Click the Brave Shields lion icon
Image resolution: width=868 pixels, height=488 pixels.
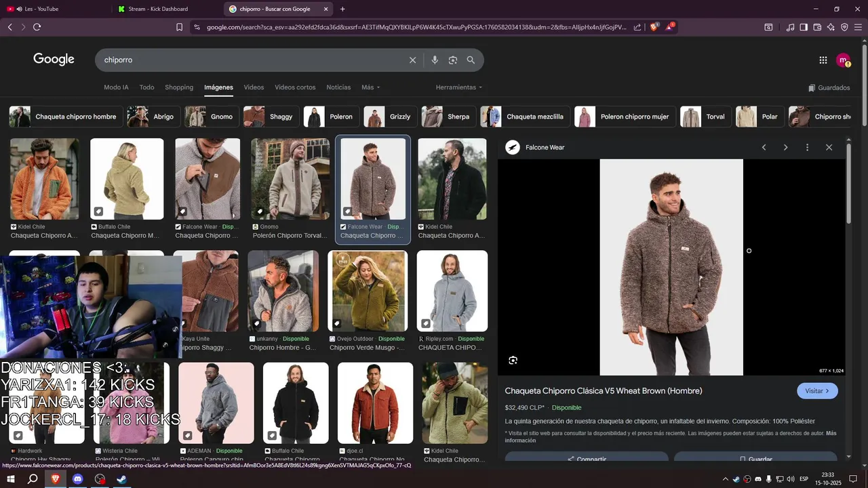click(x=654, y=27)
